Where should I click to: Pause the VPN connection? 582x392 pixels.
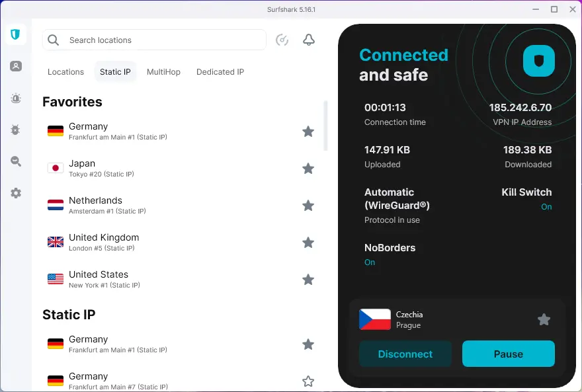(508, 354)
